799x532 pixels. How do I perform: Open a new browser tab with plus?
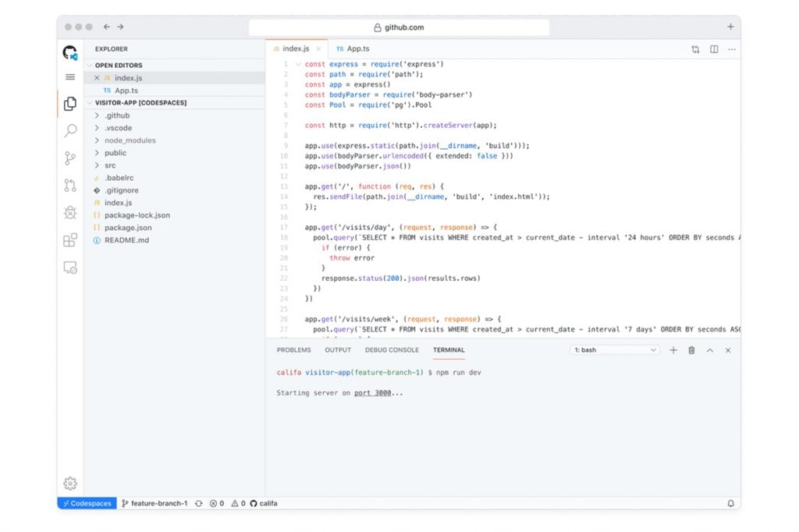click(730, 27)
